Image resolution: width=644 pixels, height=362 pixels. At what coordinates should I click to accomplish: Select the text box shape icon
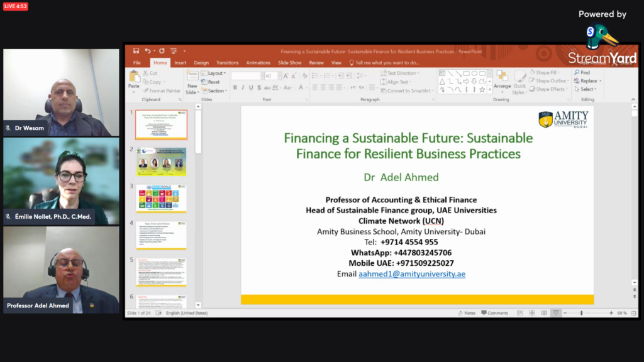[x=442, y=74]
